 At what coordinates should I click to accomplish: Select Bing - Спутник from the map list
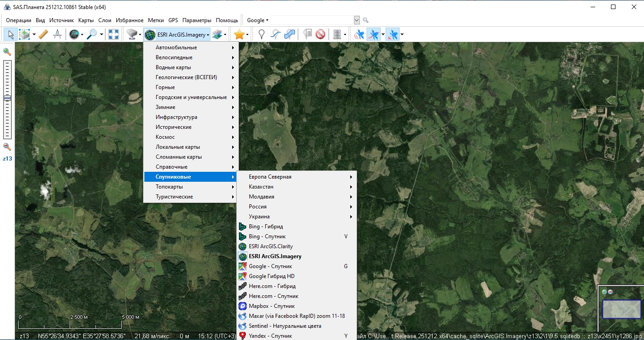pyautogui.click(x=267, y=236)
